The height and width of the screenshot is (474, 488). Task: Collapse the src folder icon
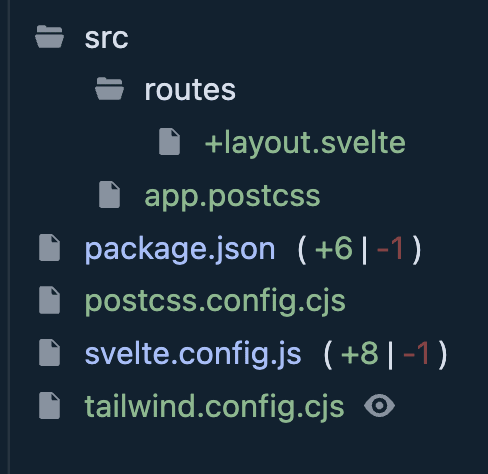point(49,37)
